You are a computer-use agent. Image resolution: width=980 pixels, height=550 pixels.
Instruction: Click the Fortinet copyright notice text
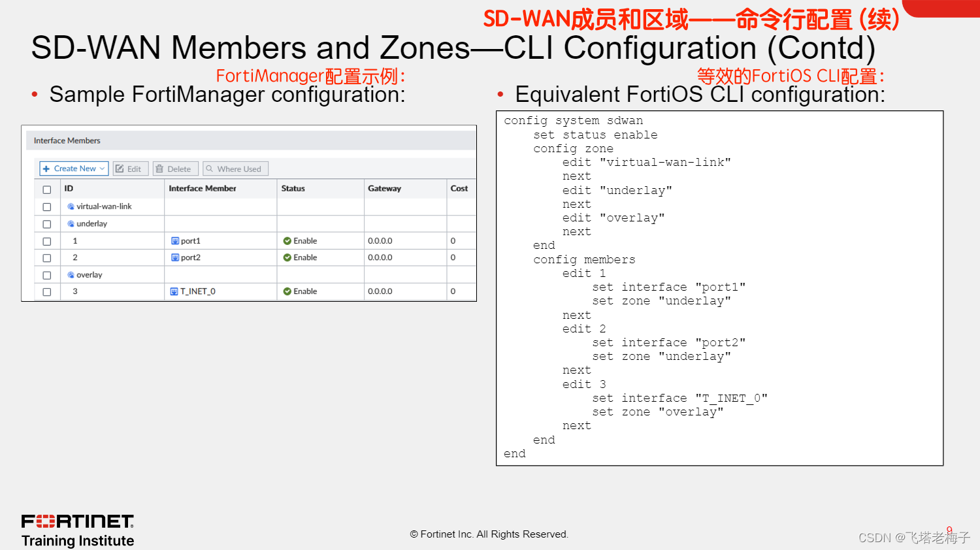489,534
